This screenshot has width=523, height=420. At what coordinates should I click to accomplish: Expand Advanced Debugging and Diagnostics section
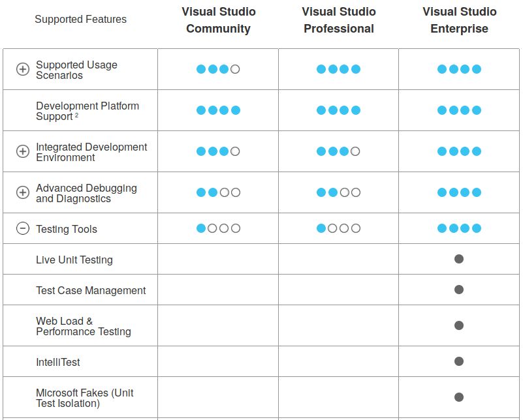click(x=23, y=192)
